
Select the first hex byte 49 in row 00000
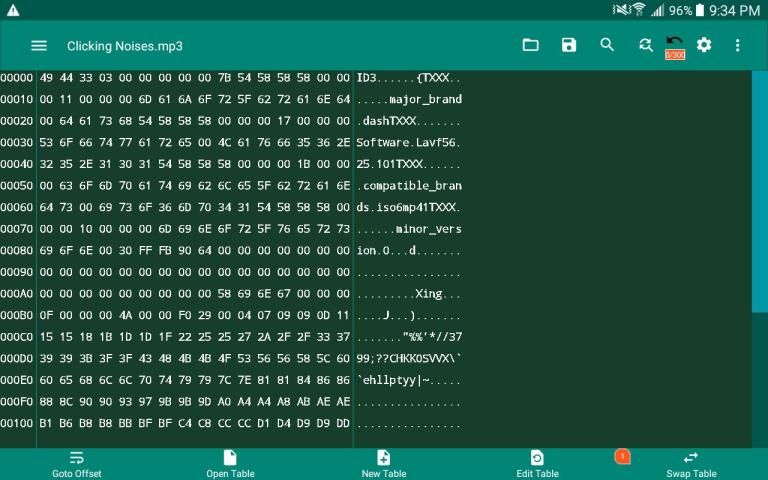47,78
